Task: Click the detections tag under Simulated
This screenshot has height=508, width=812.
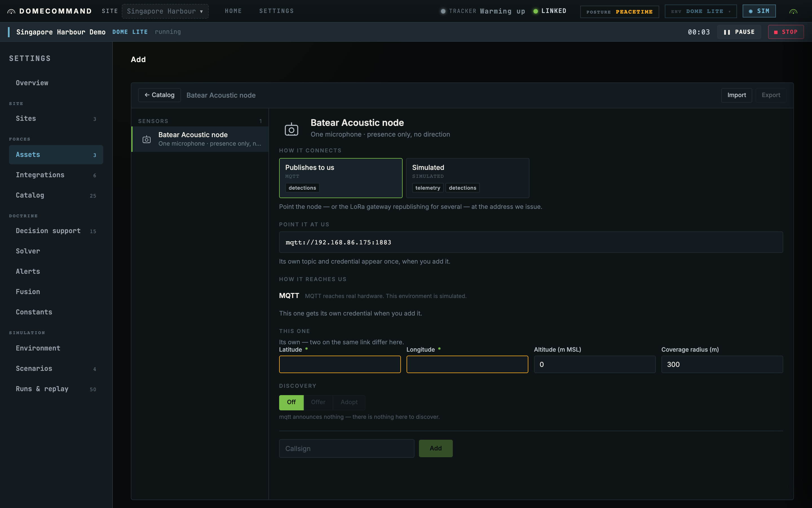Action: (x=462, y=188)
